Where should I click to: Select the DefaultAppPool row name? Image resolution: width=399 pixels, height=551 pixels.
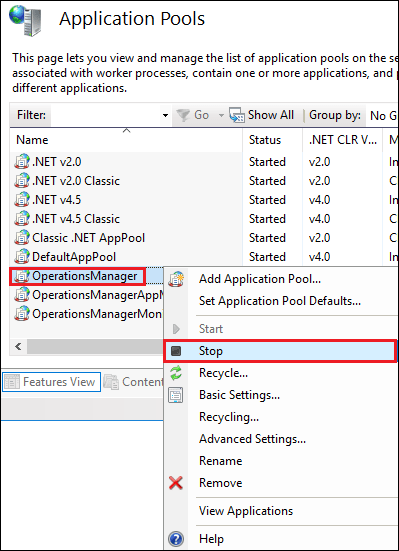click(74, 257)
